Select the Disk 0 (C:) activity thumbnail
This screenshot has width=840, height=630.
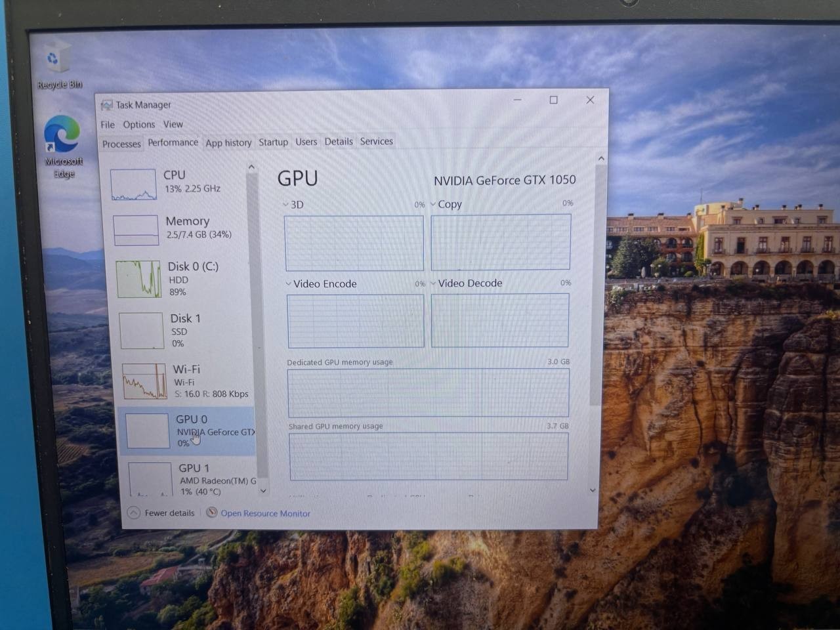point(138,279)
